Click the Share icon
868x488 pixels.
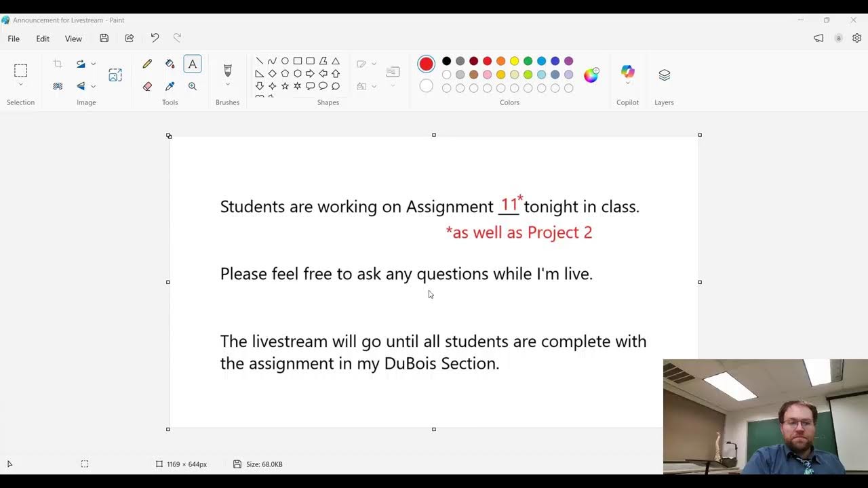(x=130, y=38)
